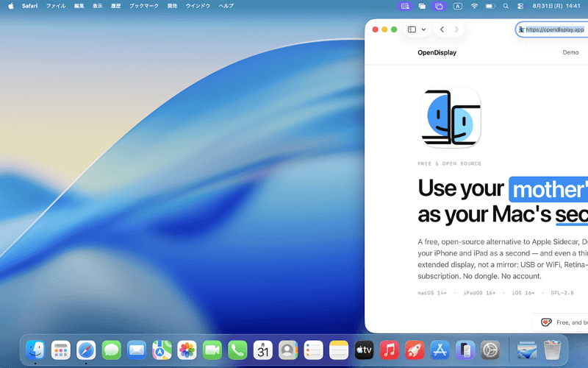Image resolution: width=588 pixels, height=368 pixels.
Task: Click the 'as your Mac's' headline text
Action: (484, 215)
